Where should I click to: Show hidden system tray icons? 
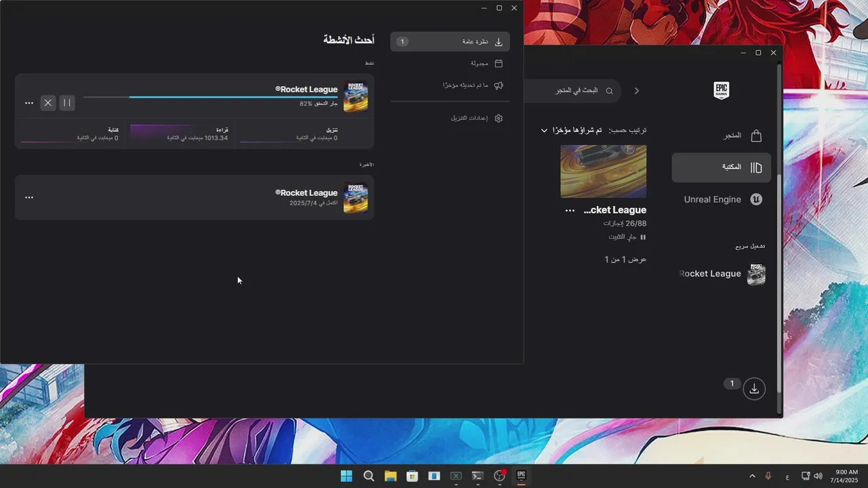coord(751,476)
